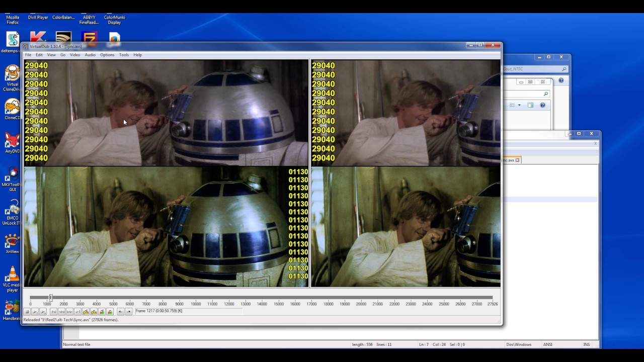Open the view options dropdown arrow in Explorer

(519, 105)
